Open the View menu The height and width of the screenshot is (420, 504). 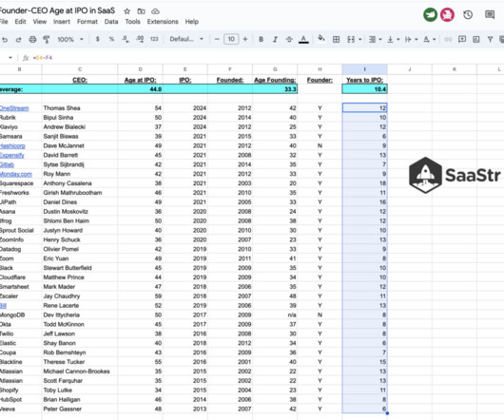(40, 22)
